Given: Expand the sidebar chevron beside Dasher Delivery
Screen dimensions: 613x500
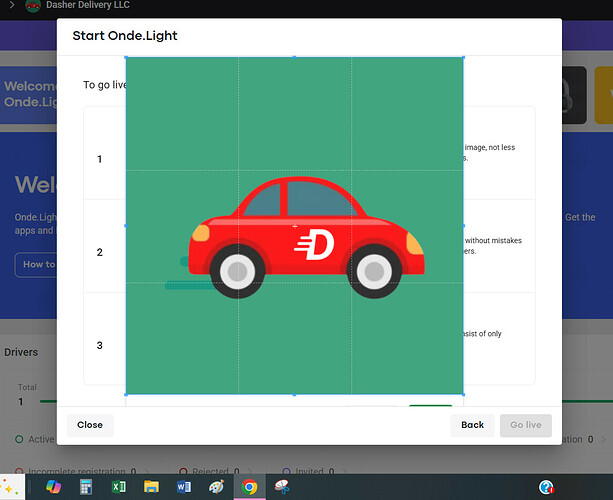Looking at the screenshot, I should coord(12,5).
